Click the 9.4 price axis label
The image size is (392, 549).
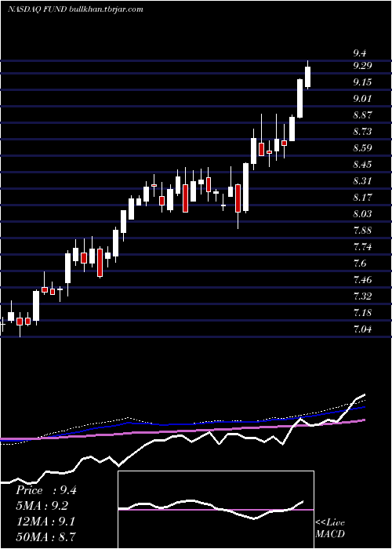360,53
